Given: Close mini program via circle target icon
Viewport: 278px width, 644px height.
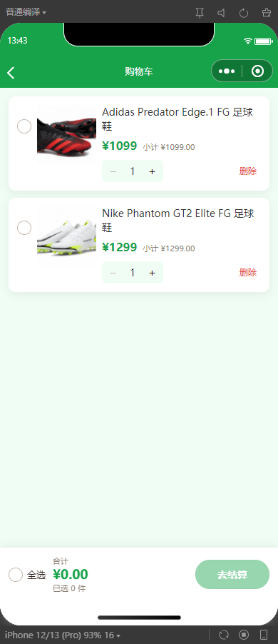Looking at the screenshot, I should pyautogui.click(x=257, y=71).
